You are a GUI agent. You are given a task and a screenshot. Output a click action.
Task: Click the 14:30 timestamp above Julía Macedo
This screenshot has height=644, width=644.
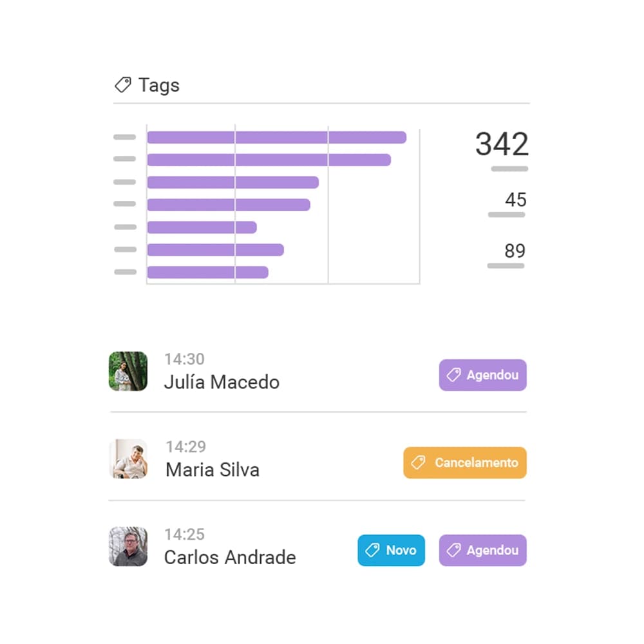click(x=184, y=359)
